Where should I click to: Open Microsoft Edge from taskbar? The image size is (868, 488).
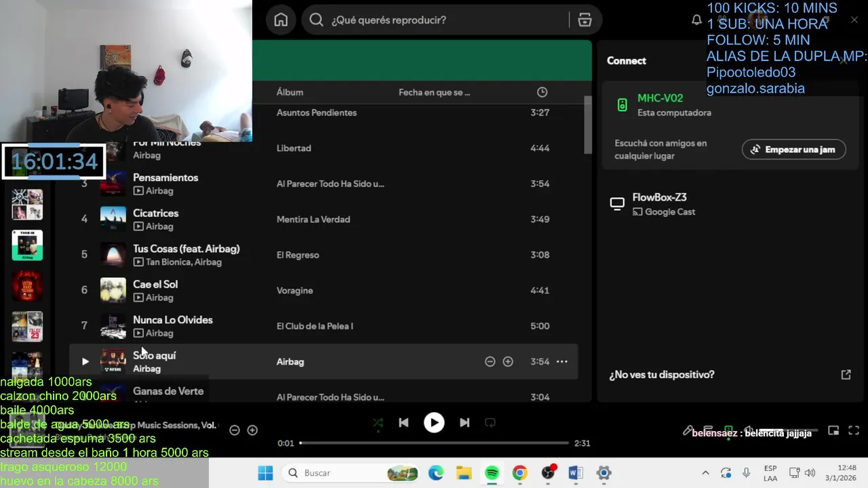(x=435, y=473)
